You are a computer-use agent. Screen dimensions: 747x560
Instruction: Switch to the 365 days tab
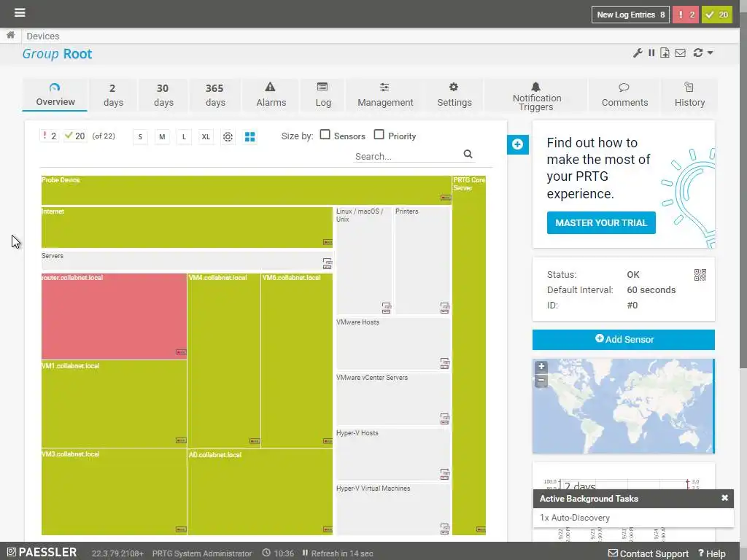[x=215, y=96]
